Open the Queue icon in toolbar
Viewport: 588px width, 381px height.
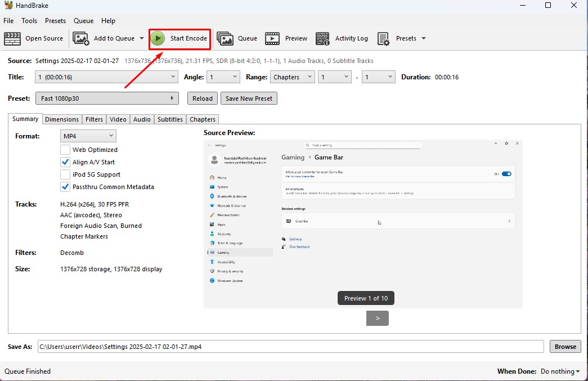[x=225, y=38]
